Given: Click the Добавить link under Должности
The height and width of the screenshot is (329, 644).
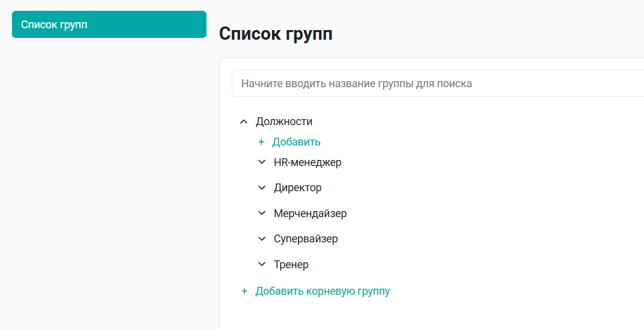Looking at the screenshot, I should click(296, 142).
